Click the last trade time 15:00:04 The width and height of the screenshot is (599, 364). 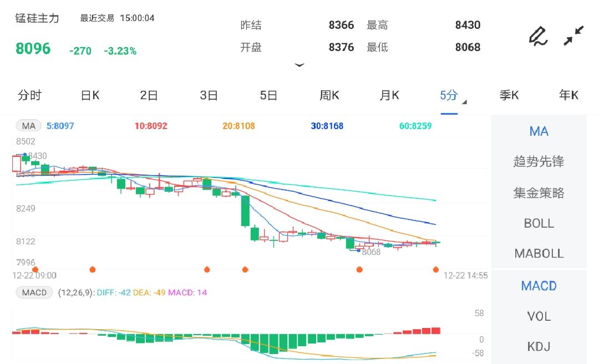(137, 18)
